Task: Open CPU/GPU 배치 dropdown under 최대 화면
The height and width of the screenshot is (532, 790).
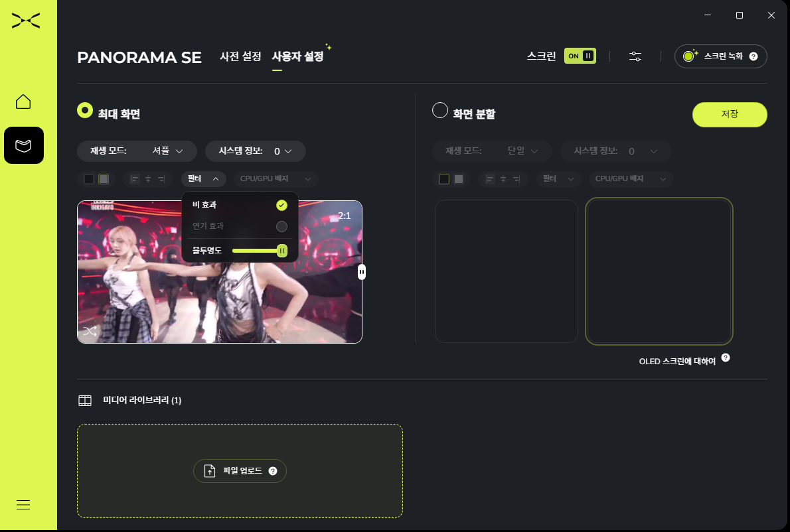Action: click(276, 178)
